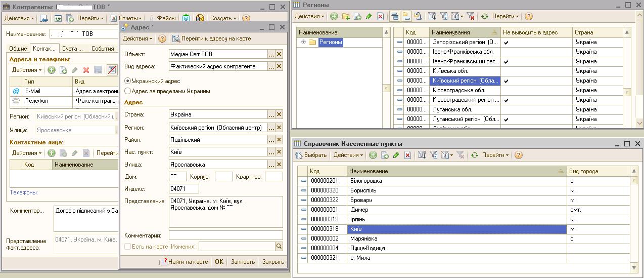This screenshot has height=278, width=644.
Task: Click red delete mark icon in Регионы toolbar
Action: pyautogui.click(x=381, y=17)
